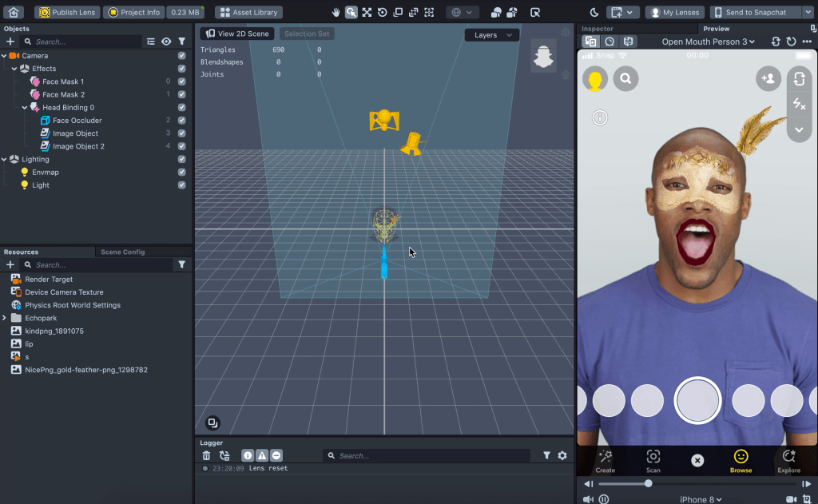Screen dimensions: 818x504
Task: Disable the Envmap checkbox
Action: [182, 172]
